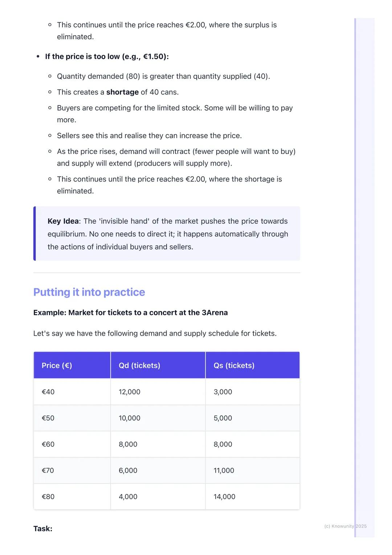Select the €40 price cell
The width and height of the screenshot is (392, 555).
pos(48,392)
